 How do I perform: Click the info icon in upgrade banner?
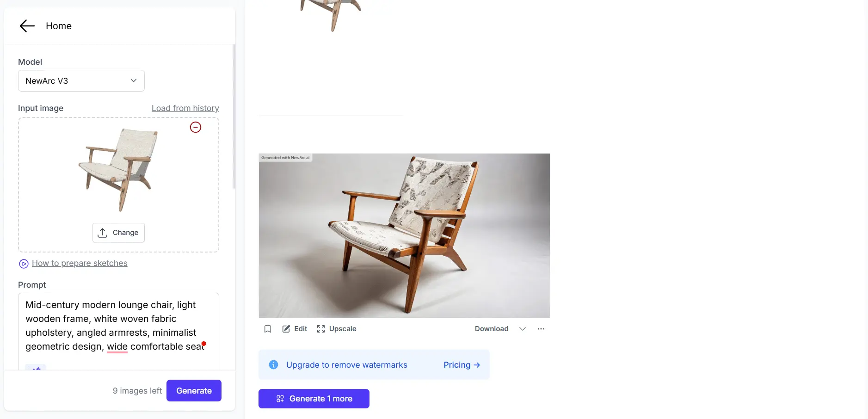pos(274,365)
